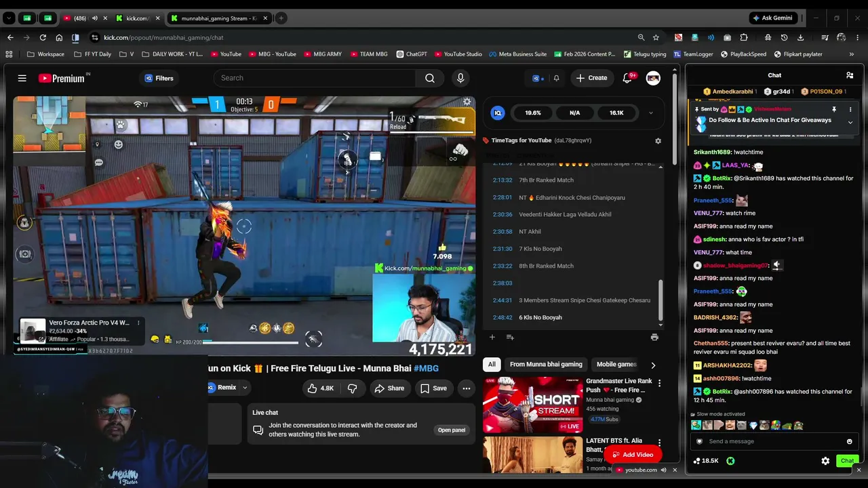Ask Gemini in the browser title bar
Image resolution: width=868 pixels, height=488 pixels.
(772, 18)
